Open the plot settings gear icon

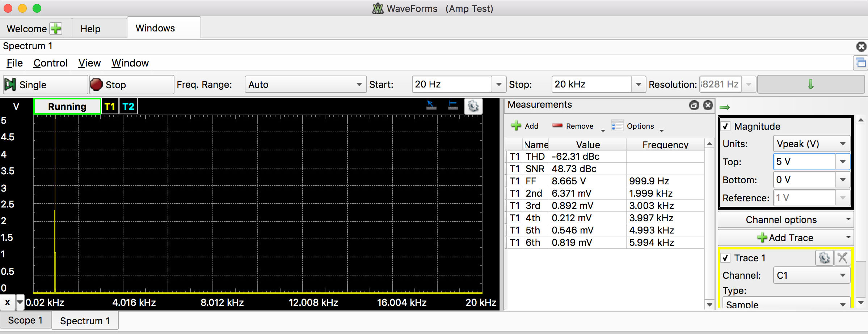tap(473, 106)
